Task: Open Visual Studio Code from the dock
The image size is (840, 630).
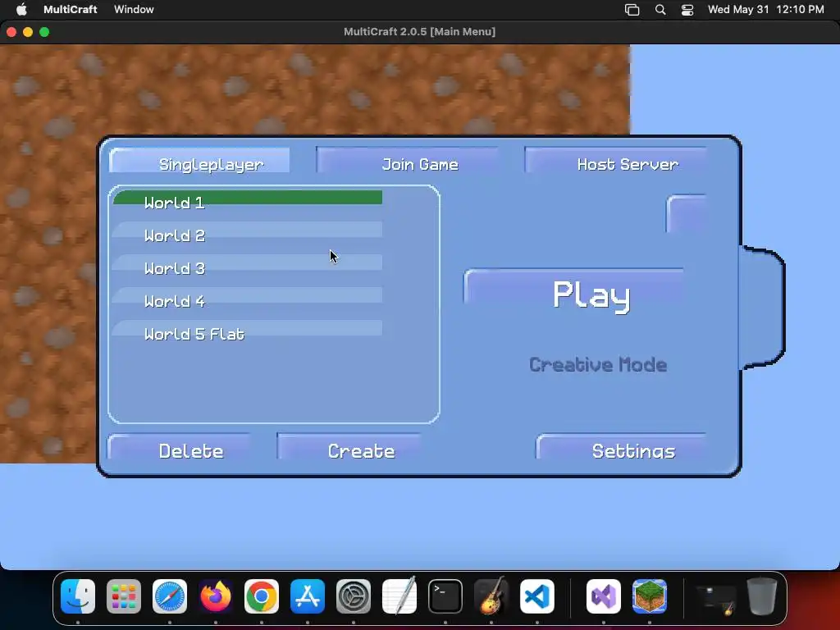Action: click(537, 596)
